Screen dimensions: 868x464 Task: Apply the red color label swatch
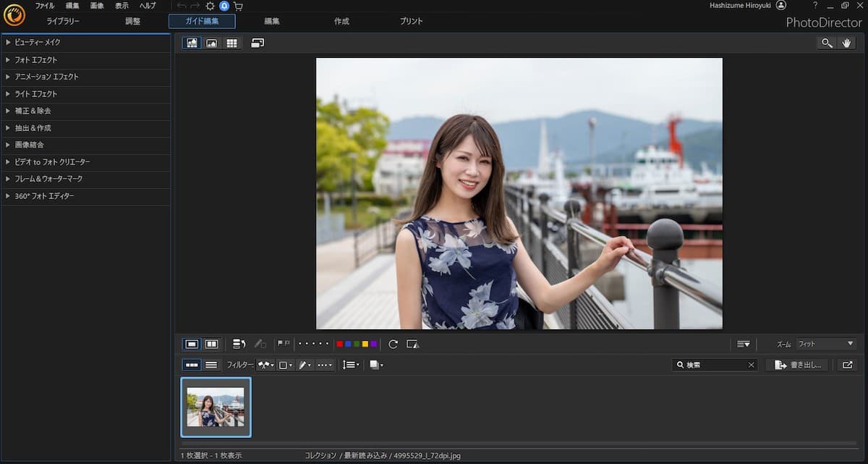(x=340, y=345)
